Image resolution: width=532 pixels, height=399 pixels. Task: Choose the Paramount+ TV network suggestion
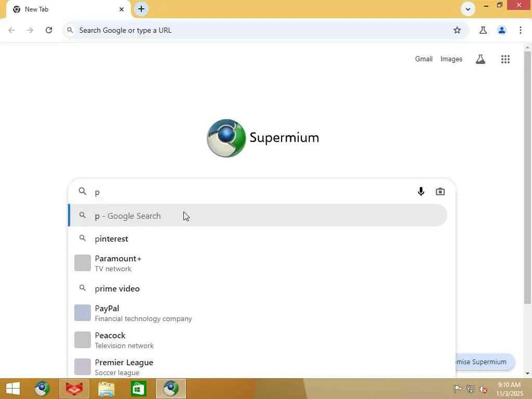[x=258, y=263]
